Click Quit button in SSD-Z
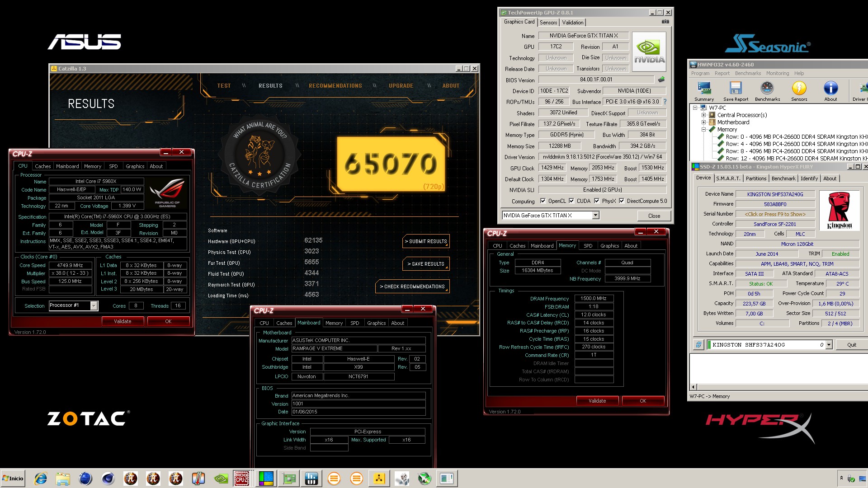 pos(851,345)
